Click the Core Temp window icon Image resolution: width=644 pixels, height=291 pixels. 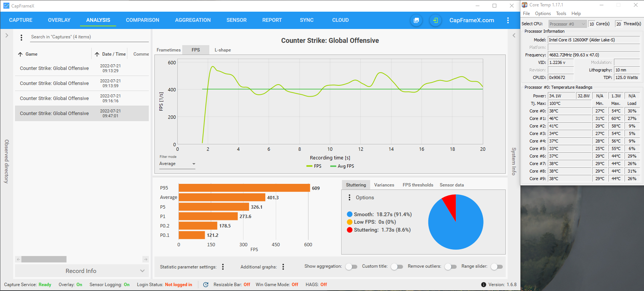pos(525,5)
